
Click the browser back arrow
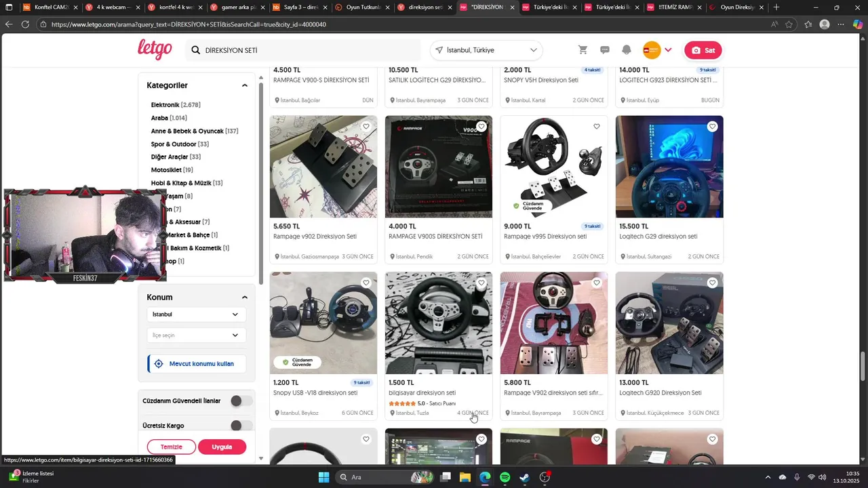pyautogui.click(x=8, y=24)
